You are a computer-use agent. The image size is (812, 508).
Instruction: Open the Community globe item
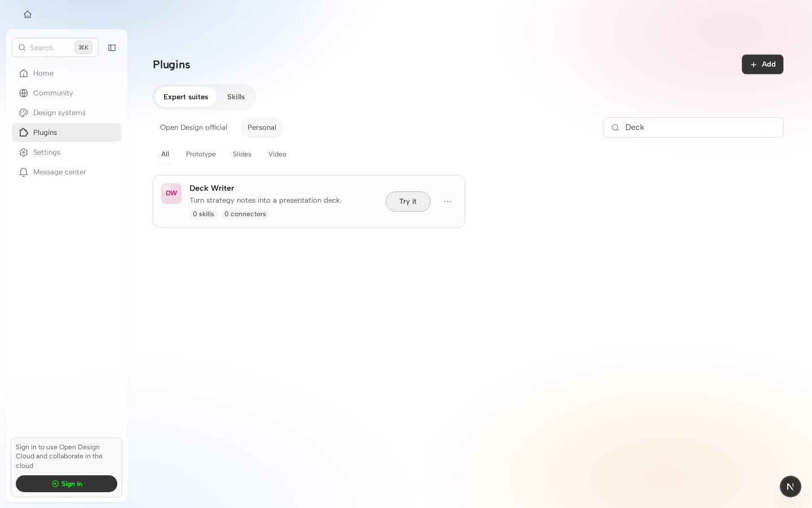[67, 93]
